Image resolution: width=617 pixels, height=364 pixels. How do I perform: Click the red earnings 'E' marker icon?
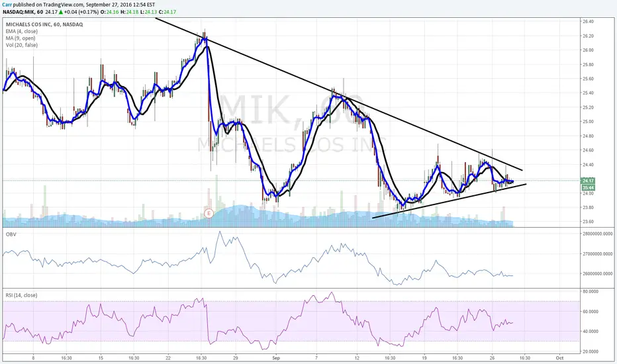[209, 213]
